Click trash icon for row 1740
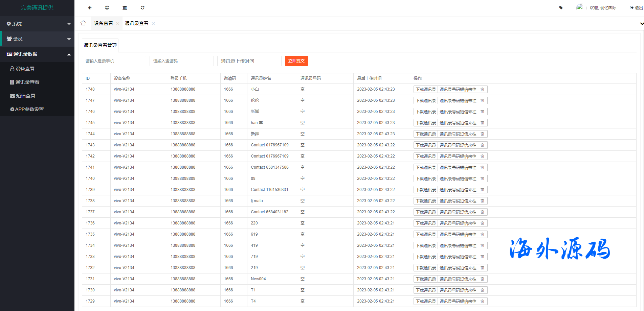 482,179
